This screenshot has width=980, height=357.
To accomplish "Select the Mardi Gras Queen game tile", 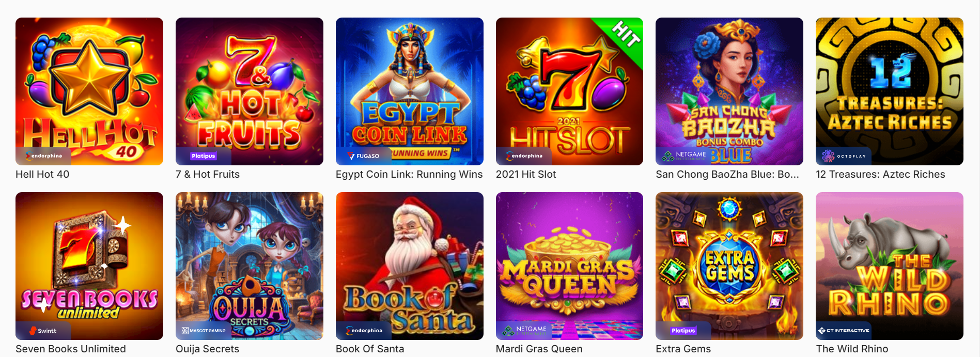I will 569,266.
